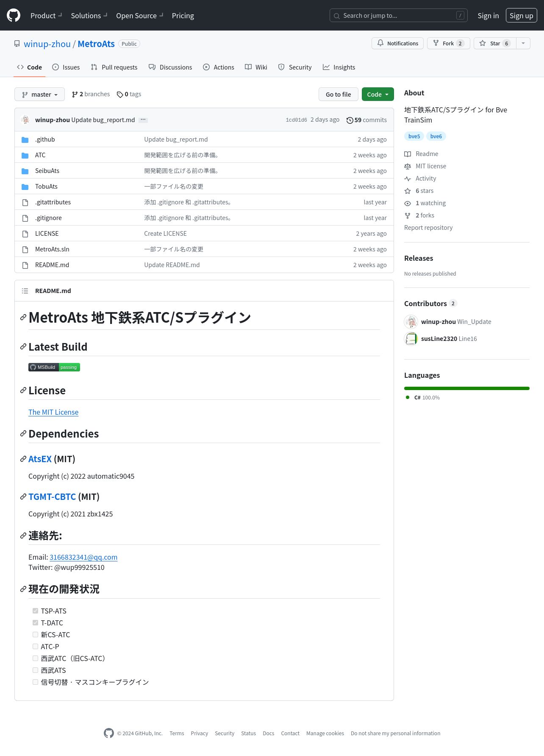This screenshot has height=756, width=544.
Task: Click anchor link icon beside Latest Build
Action: (23, 347)
